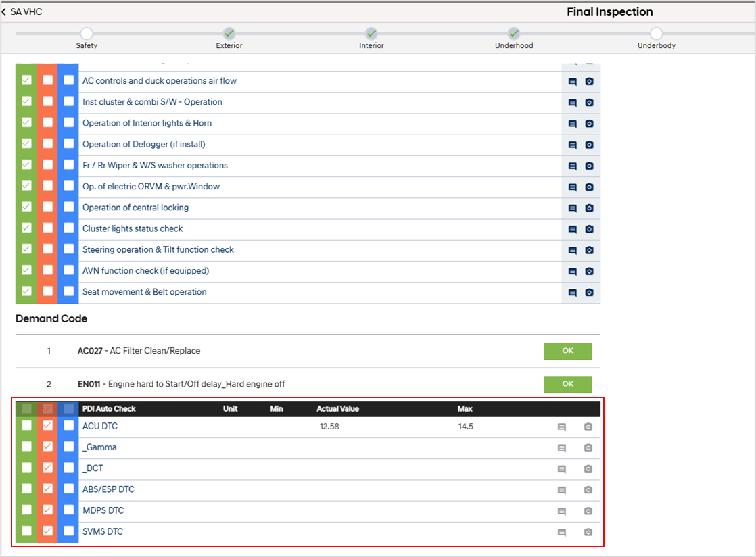Image resolution: width=756 pixels, height=557 pixels.
Task: Toggle orange select-all in PDI Auto Check header
Action: pos(47,408)
